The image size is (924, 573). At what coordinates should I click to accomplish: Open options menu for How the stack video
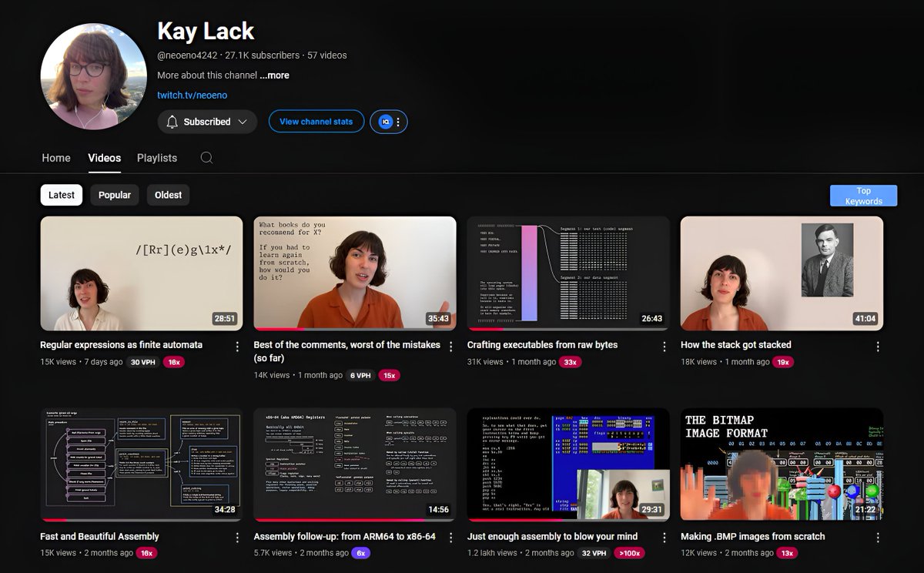(x=878, y=347)
